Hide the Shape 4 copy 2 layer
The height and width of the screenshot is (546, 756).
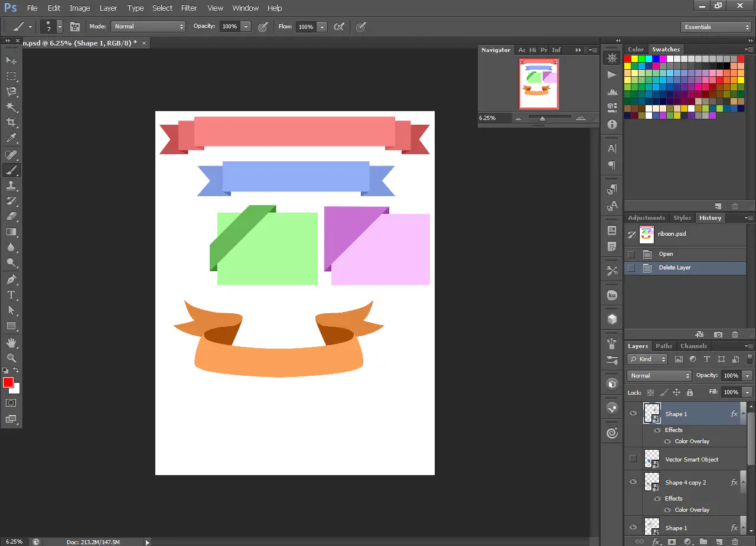(633, 482)
